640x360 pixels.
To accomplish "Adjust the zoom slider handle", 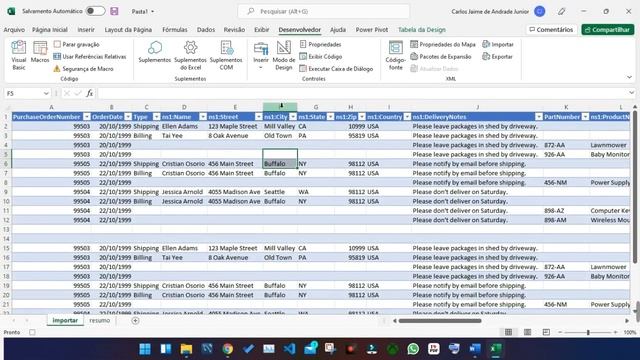I will coord(588,332).
